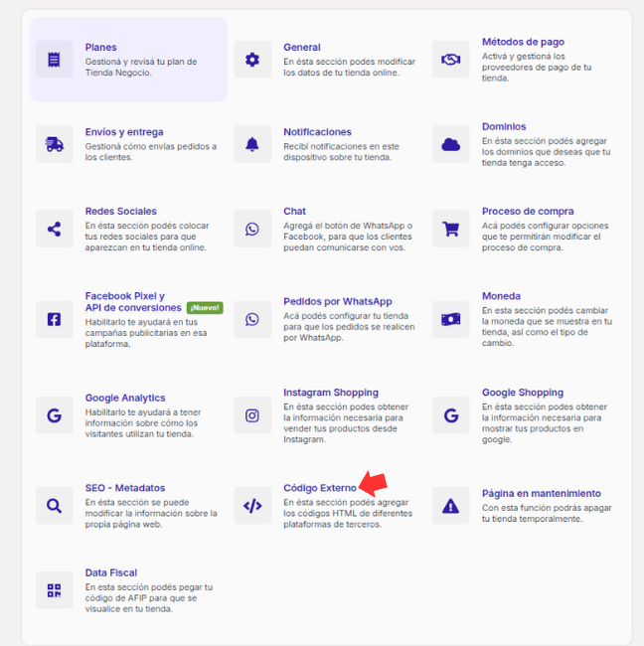
Task: Click 'Recibí notificaciones en este dispositivo' text
Action: click(341, 152)
